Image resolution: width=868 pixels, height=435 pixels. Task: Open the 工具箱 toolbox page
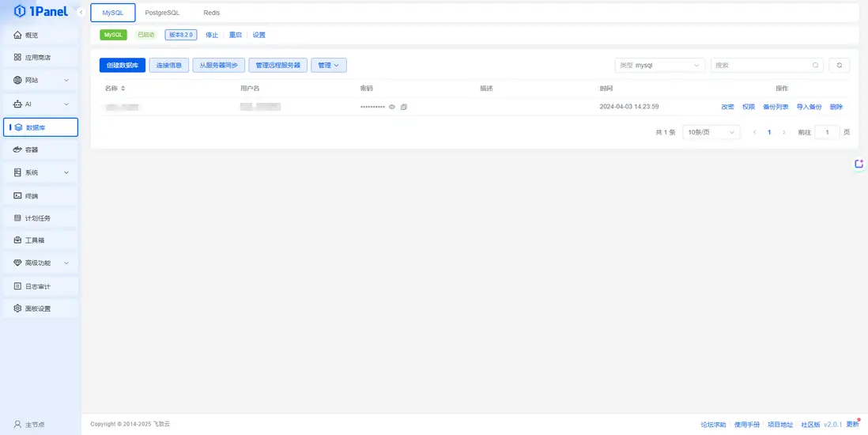(40, 240)
